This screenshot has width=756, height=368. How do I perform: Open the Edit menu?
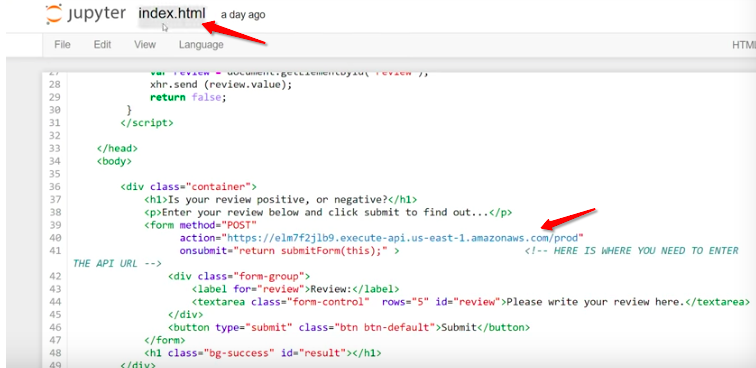tap(102, 45)
